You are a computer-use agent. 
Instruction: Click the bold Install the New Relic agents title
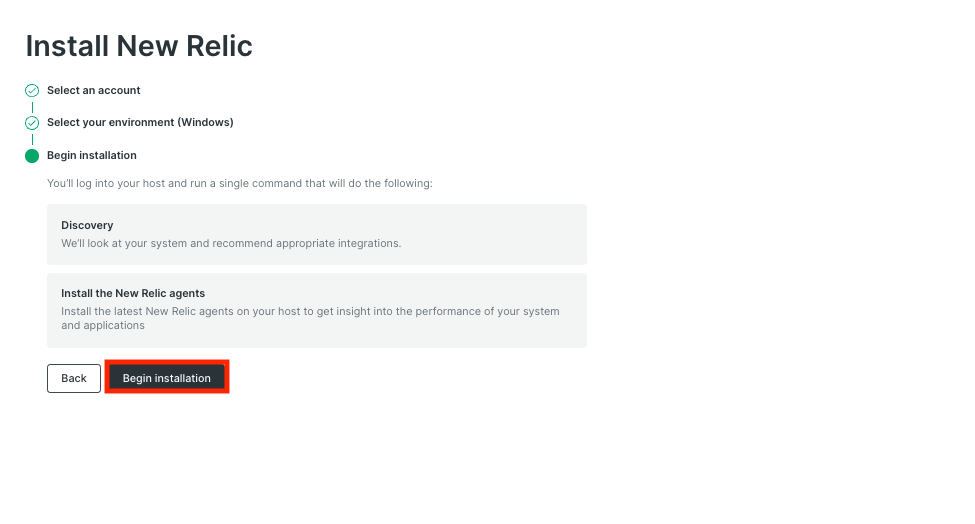[x=133, y=294]
